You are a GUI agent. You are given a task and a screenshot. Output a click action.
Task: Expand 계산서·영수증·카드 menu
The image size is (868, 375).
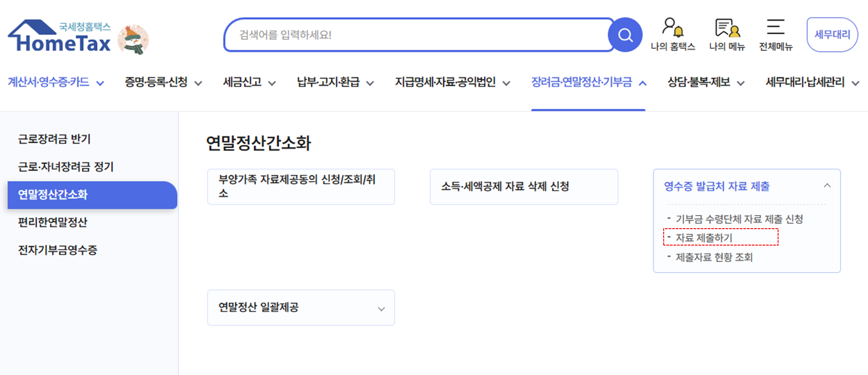(x=56, y=82)
